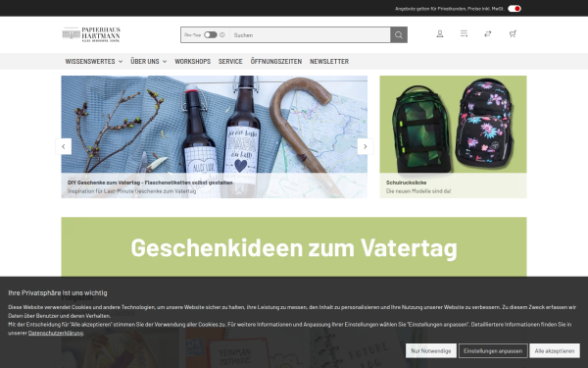Open the user account icon
Screen dimensions: 588x368
[439, 34]
